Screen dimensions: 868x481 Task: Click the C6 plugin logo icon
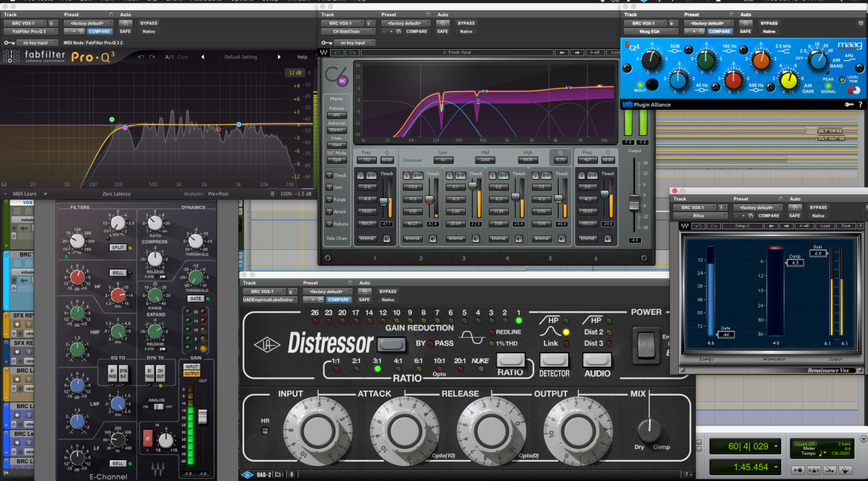(x=335, y=76)
